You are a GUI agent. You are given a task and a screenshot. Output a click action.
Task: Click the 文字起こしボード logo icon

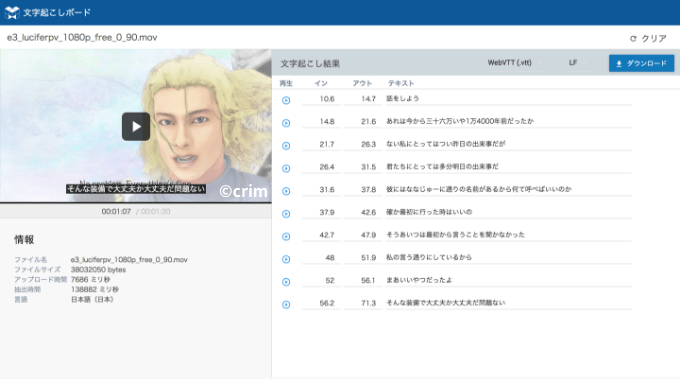12,13
